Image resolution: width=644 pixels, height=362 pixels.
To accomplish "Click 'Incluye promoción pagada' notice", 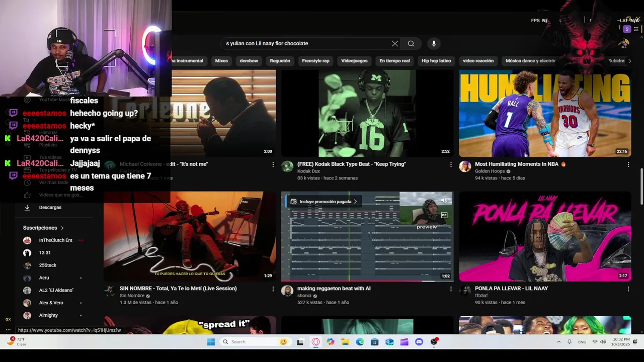I will coord(325,202).
